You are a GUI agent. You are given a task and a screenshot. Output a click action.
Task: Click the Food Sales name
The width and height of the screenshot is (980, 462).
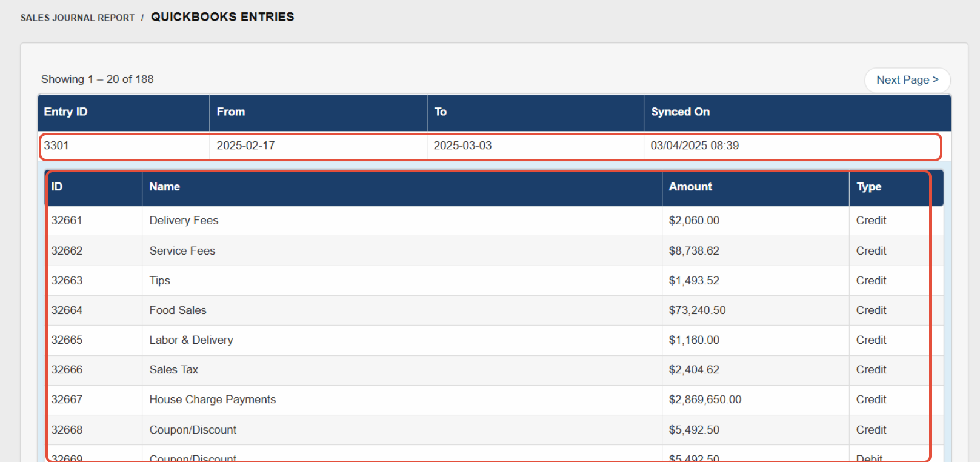pos(178,310)
